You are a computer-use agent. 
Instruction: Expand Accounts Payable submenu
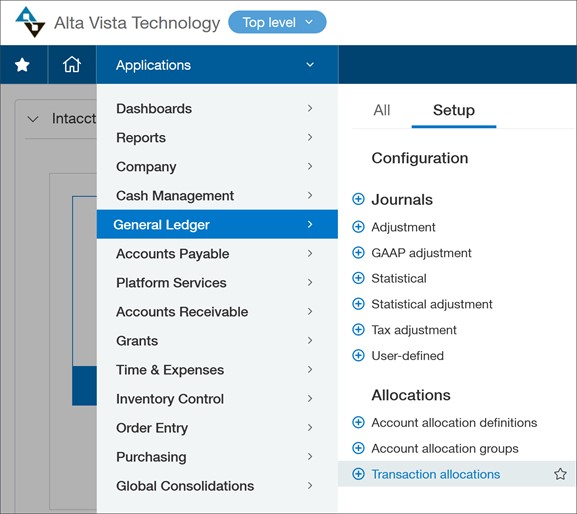click(217, 254)
